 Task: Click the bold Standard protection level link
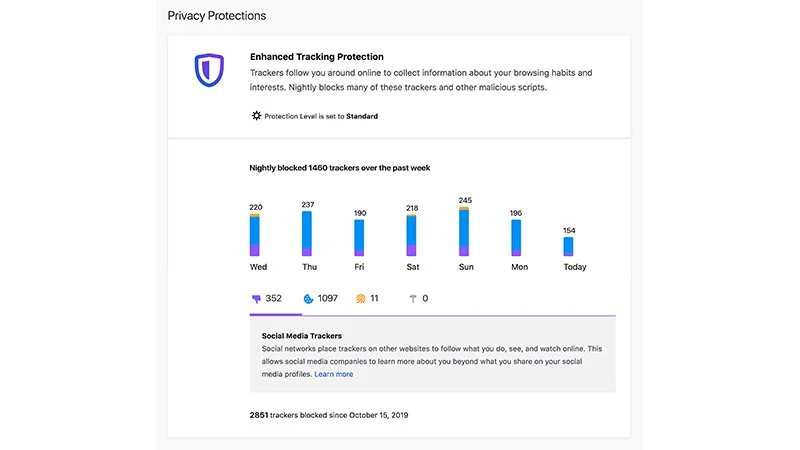pos(362,116)
